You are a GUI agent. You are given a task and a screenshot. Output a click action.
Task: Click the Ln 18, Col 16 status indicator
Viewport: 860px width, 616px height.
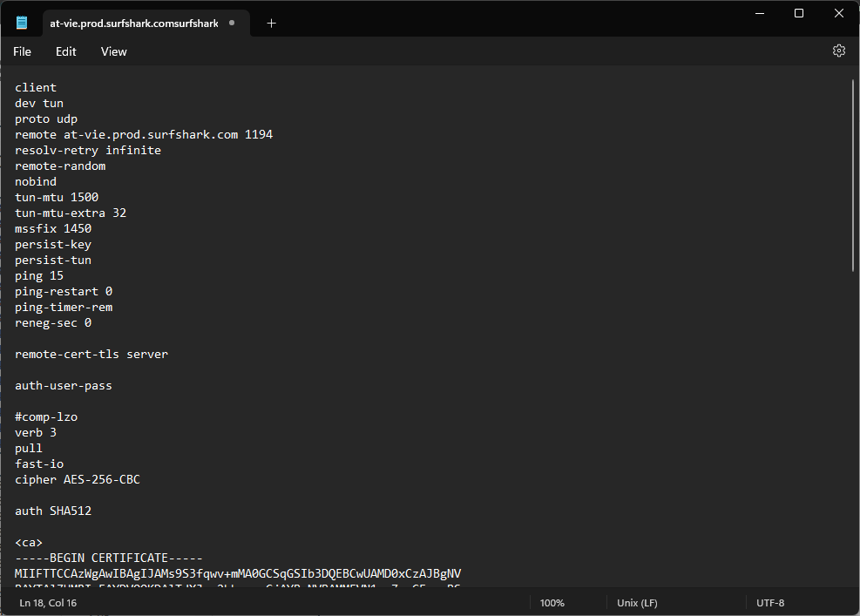(x=48, y=603)
